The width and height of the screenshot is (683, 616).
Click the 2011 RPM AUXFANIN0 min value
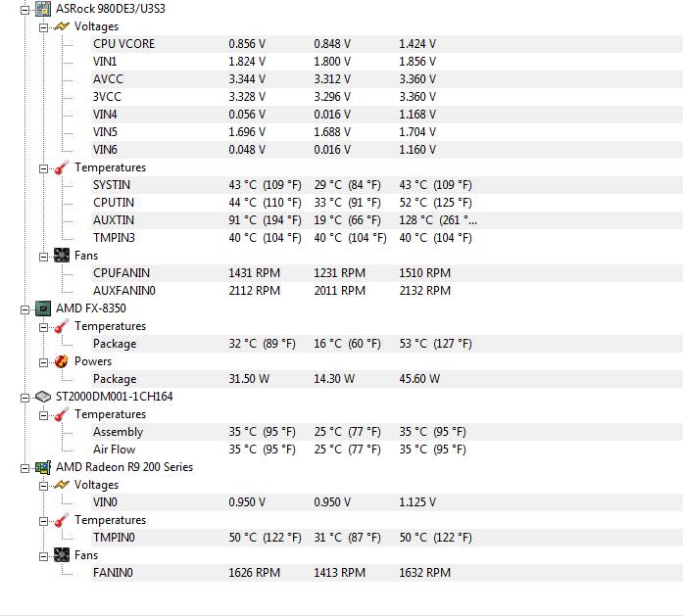pyautogui.click(x=340, y=291)
